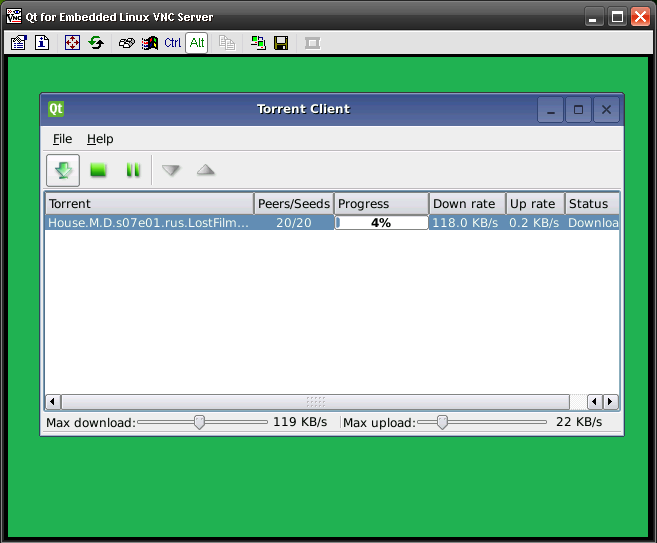The height and width of the screenshot is (543, 657).
Task: Click the Max upload label
Action: tap(379, 423)
